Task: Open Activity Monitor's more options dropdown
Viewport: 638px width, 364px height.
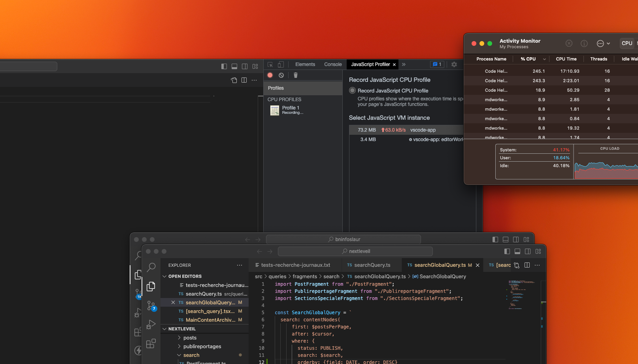Action: (603, 43)
